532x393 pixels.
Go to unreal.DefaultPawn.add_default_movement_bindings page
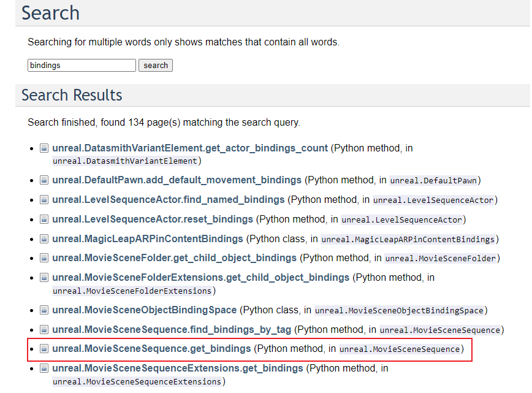177,180
